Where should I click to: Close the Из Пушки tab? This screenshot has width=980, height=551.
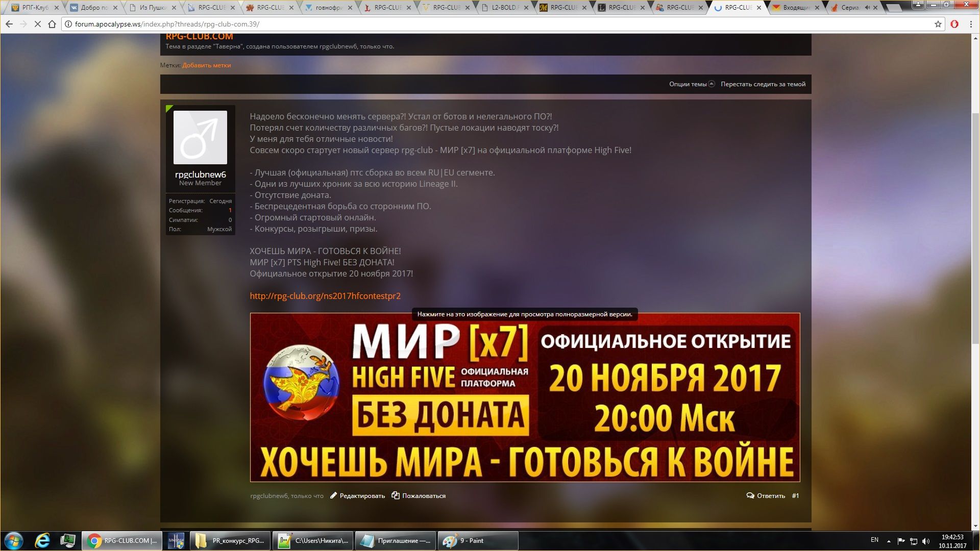[x=174, y=8]
